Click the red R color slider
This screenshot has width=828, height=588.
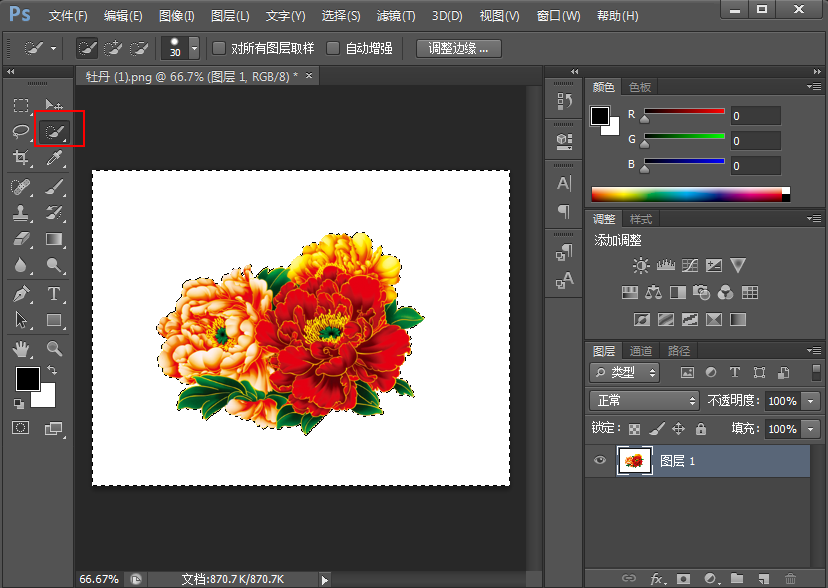[x=684, y=111]
